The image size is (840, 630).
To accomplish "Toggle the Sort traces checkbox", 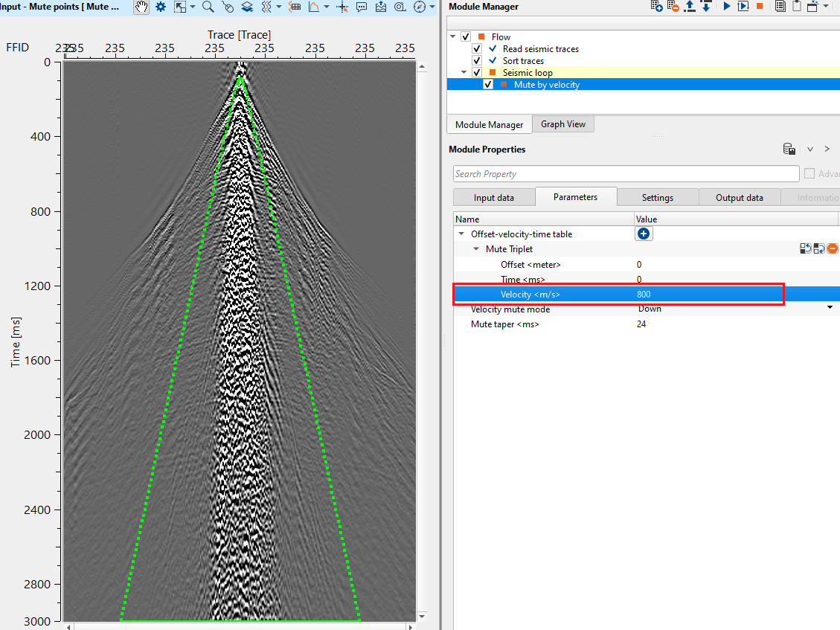I will click(478, 61).
